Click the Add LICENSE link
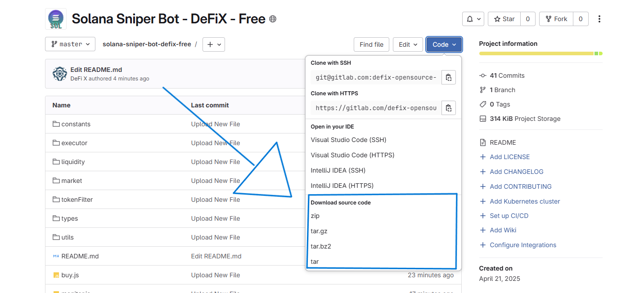The height and width of the screenshot is (293, 644). [509, 157]
